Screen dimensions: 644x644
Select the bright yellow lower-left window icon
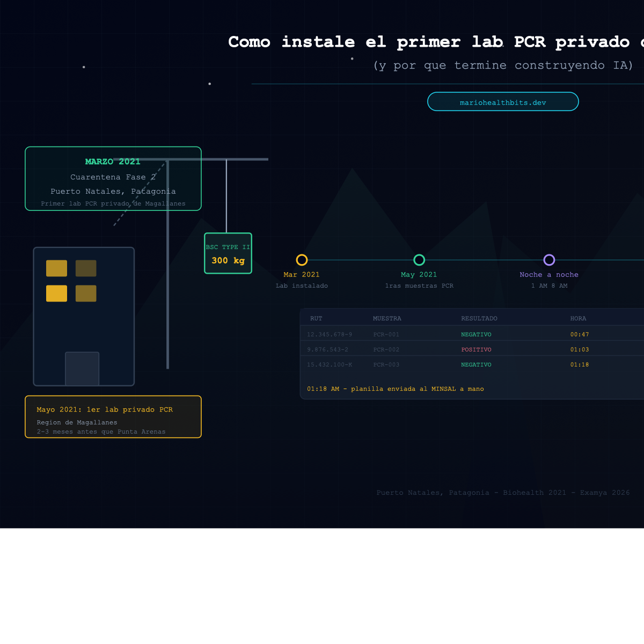56,294
